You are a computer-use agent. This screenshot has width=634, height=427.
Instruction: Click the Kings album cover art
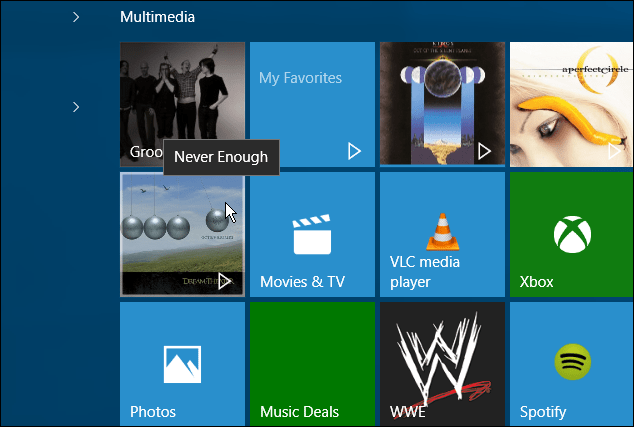(442, 104)
